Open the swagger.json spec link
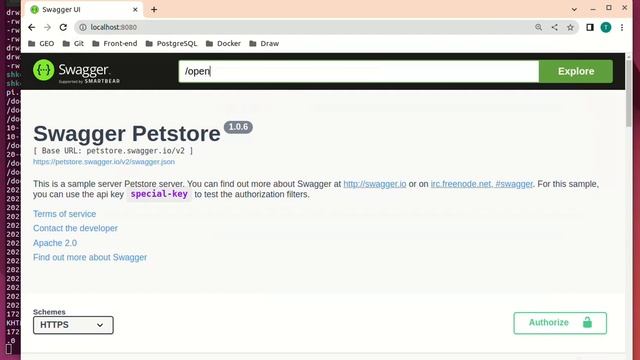640x360 pixels. point(104,162)
